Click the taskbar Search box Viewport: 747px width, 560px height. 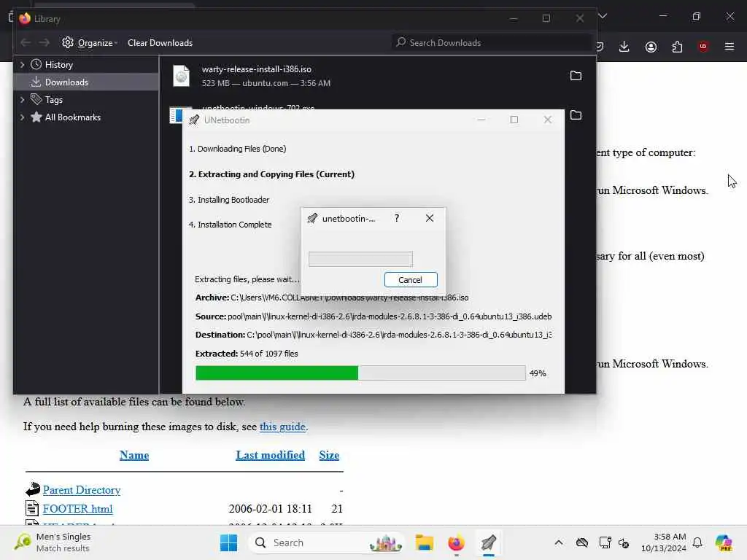pos(326,542)
